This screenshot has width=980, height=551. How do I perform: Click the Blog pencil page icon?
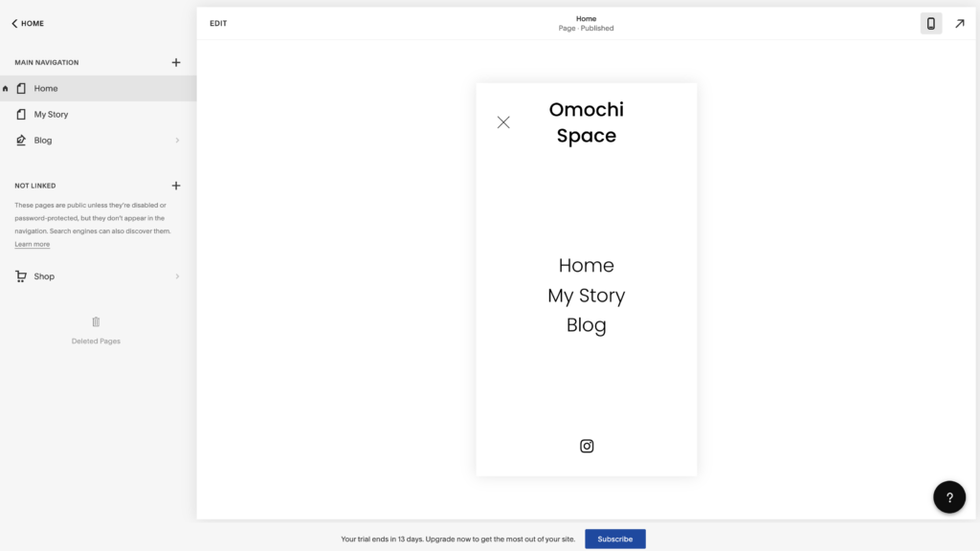click(x=21, y=140)
